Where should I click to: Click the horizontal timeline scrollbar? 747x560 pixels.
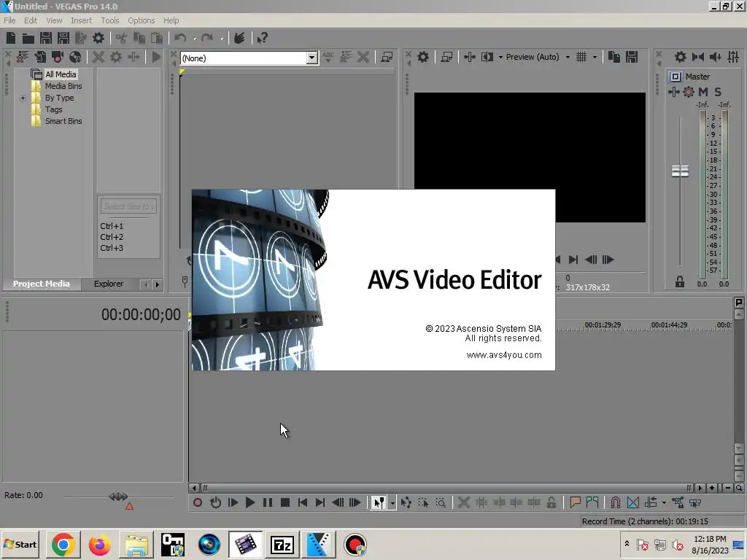tap(446, 488)
